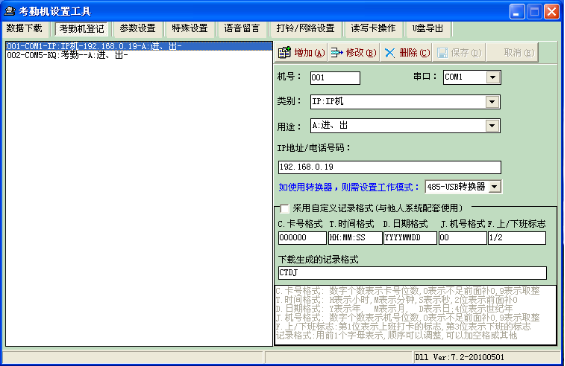The image size is (565, 366).
Task: Click the 日期格式 YYYYMMDD field
Action: click(410, 238)
